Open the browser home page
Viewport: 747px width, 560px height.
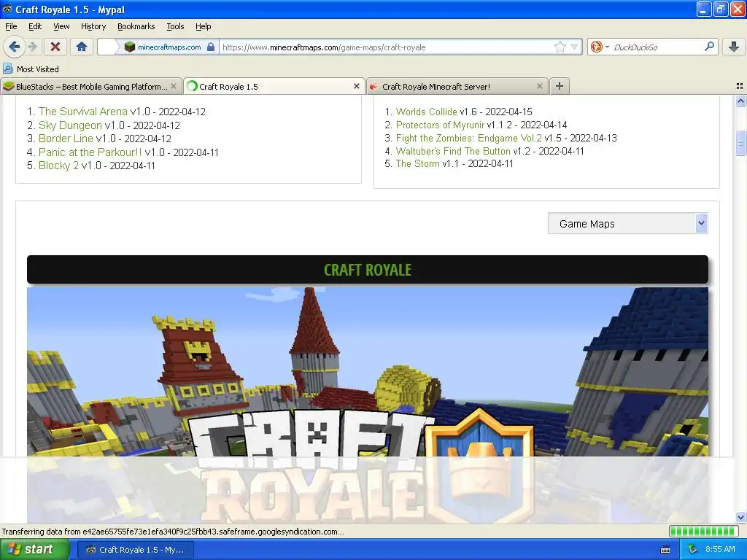click(82, 47)
